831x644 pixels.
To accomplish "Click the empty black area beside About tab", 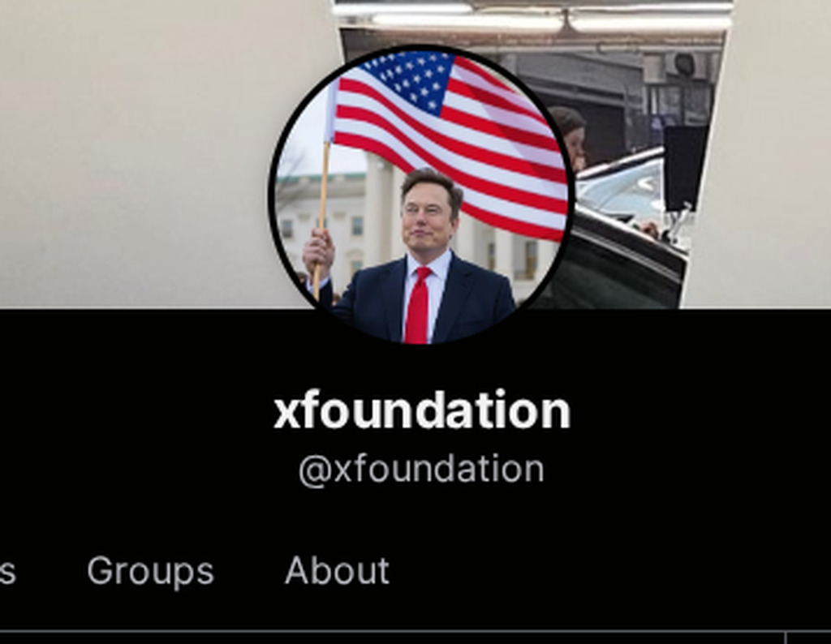I will (x=609, y=571).
